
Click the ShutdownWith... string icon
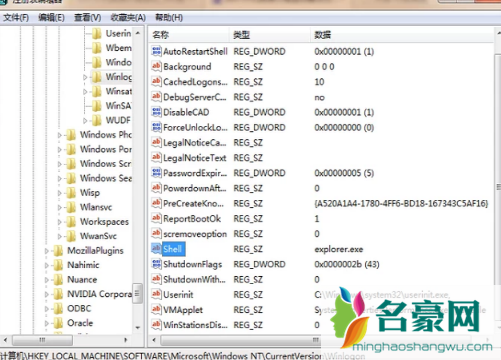pyautogui.click(x=156, y=279)
